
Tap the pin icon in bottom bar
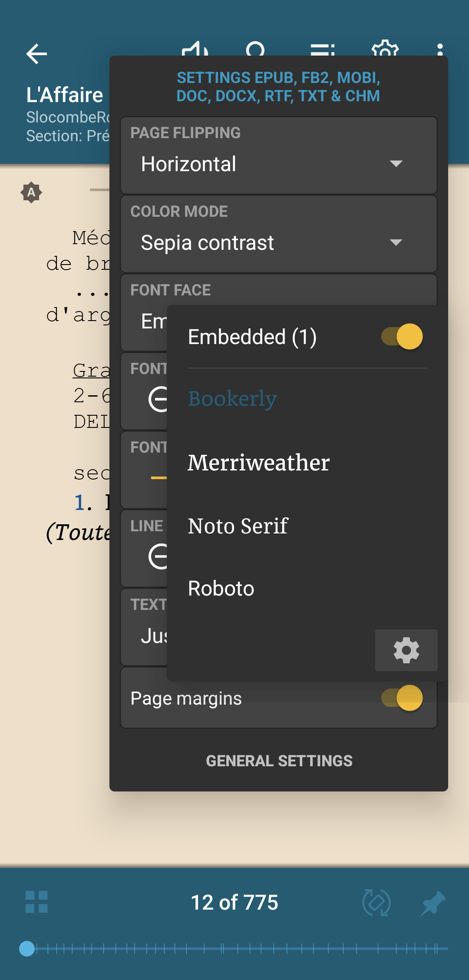click(x=433, y=903)
